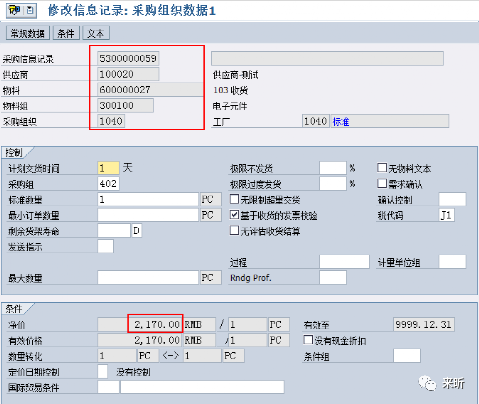Screen dimensions: 479x404
Task: Click the 数量转化 first quantity field
Action: 117,356
